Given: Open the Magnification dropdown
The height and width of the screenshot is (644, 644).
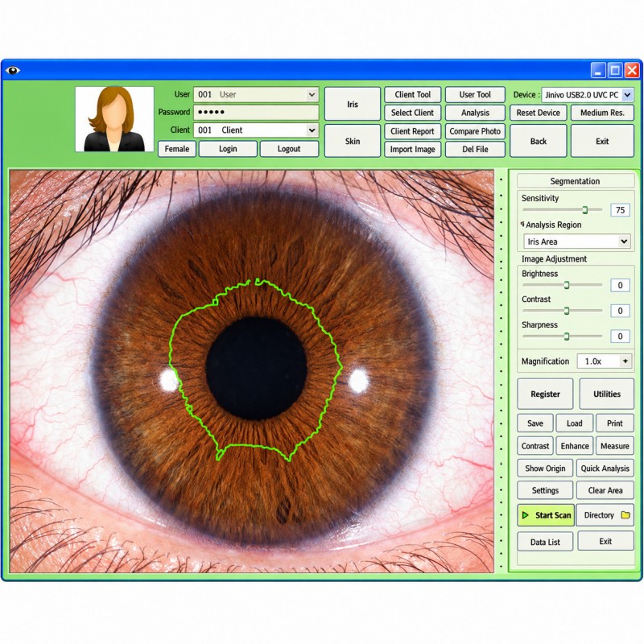Looking at the screenshot, I should 625,361.
